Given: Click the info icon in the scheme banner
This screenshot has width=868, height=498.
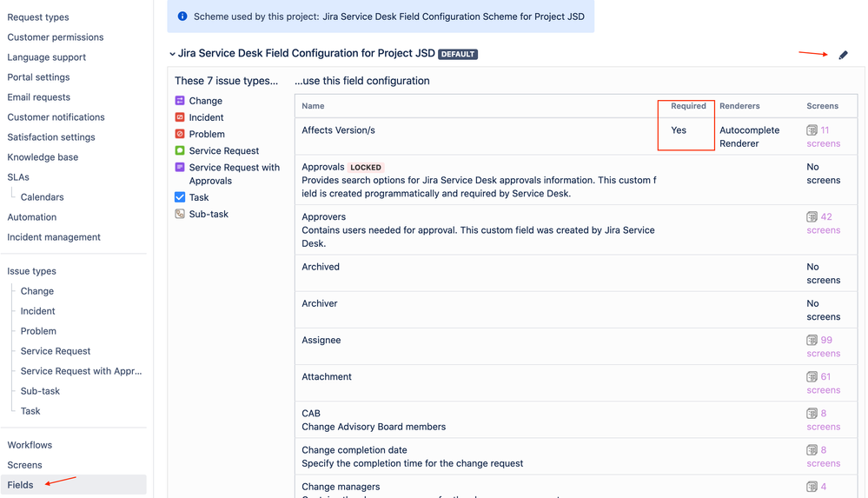Looking at the screenshot, I should click(x=182, y=16).
